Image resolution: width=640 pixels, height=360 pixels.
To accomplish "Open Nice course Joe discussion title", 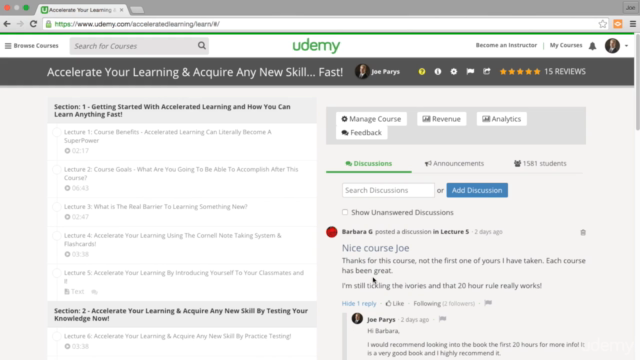I will 376,248.
